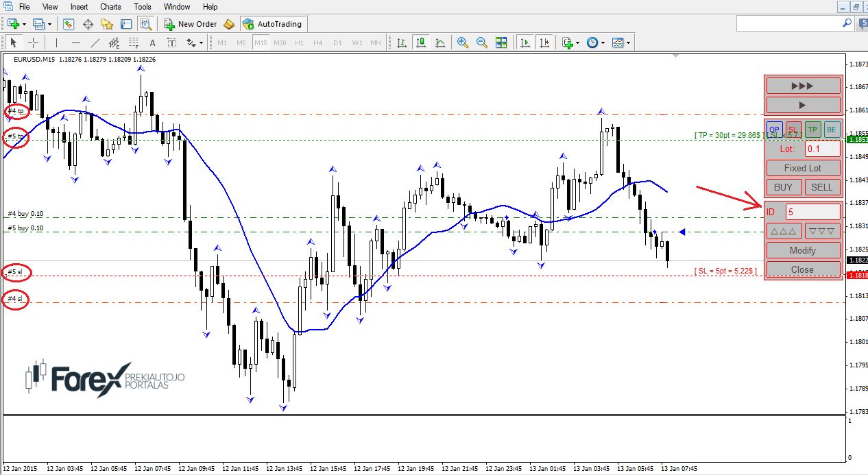Click the MetaTrader app icon in the menu bar
Image resolution: width=868 pixels, height=475 pixels.
click(x=8, y=6)
